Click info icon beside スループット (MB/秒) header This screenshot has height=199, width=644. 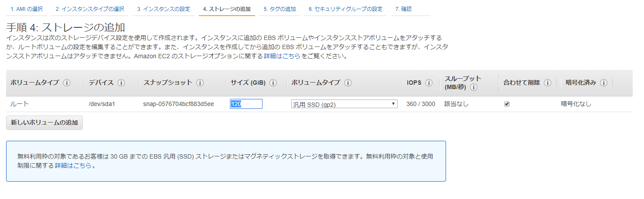point(474,87)
